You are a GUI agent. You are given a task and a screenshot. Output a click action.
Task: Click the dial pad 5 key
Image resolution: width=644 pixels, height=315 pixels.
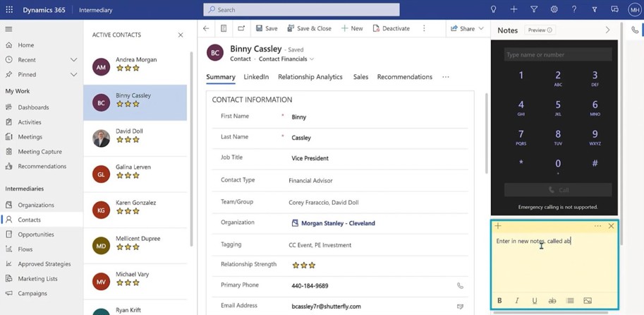(x=558, y=108)
